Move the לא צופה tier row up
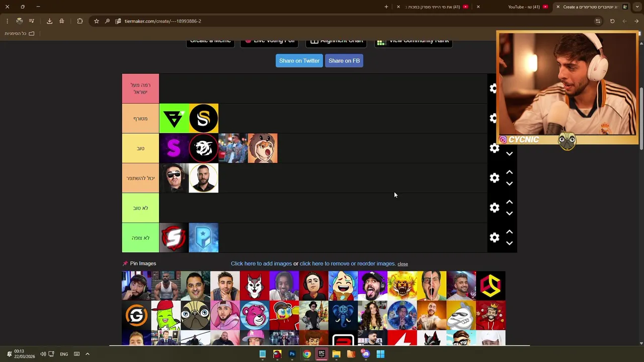The width and height of the screenshot is (644, 362). 509,232
